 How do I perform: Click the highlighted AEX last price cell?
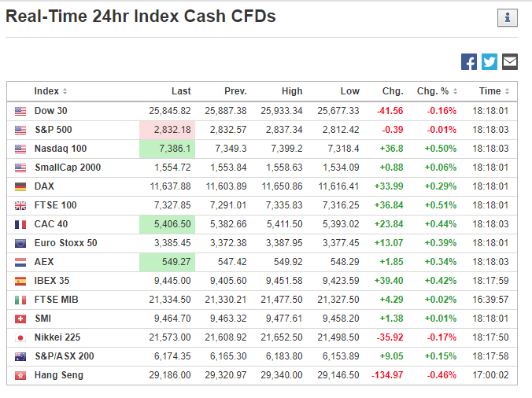166,262
